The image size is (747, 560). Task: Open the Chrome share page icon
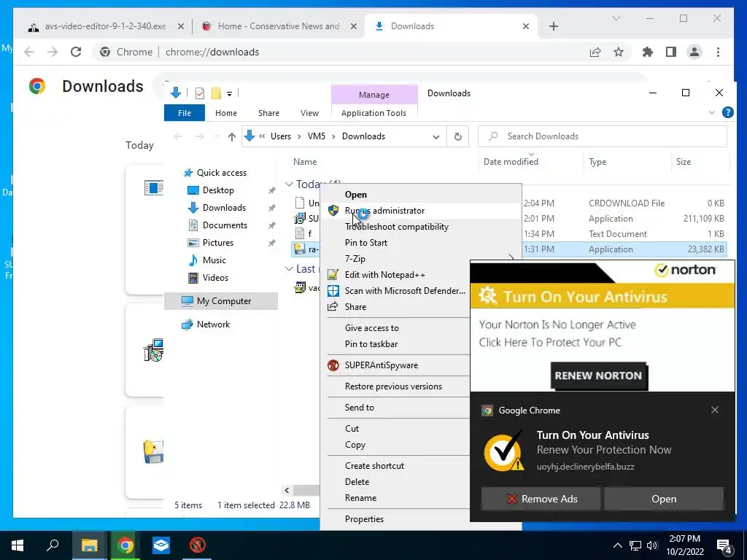tap(595, 52)
